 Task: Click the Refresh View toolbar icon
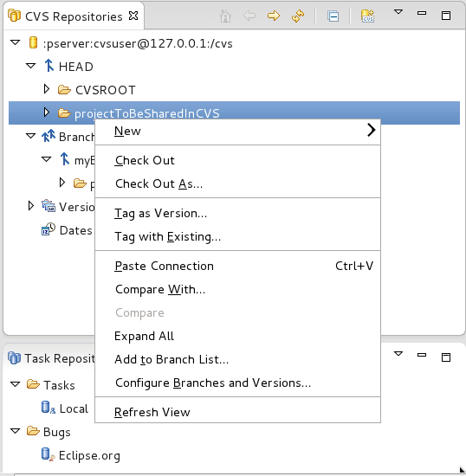(298, 16)
